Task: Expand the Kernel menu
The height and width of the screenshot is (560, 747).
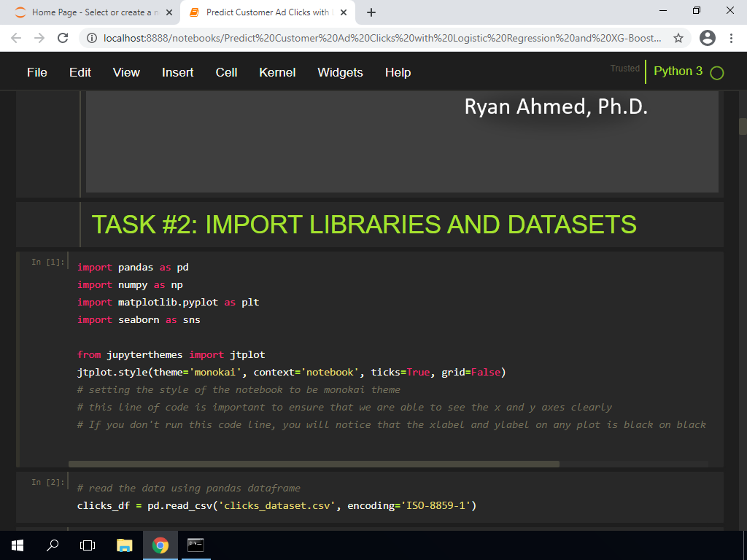Action: coord(277,72)
